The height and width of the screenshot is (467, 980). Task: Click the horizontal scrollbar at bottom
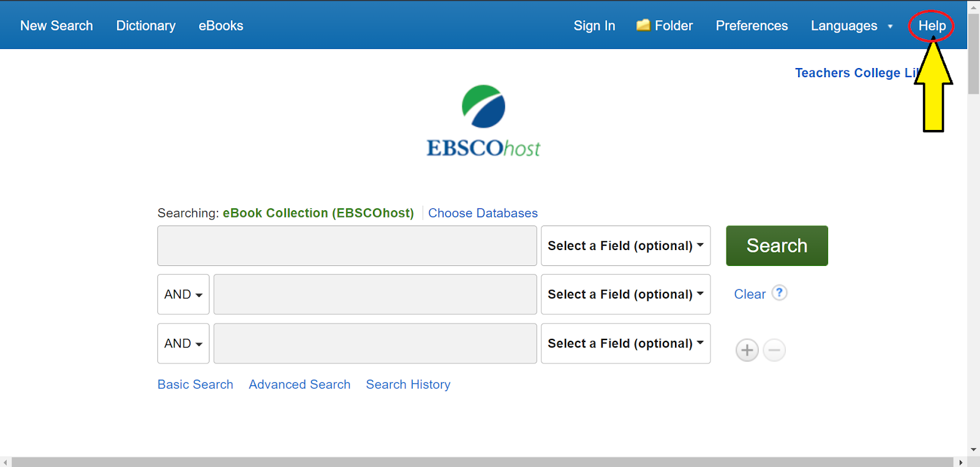point(483,462)
